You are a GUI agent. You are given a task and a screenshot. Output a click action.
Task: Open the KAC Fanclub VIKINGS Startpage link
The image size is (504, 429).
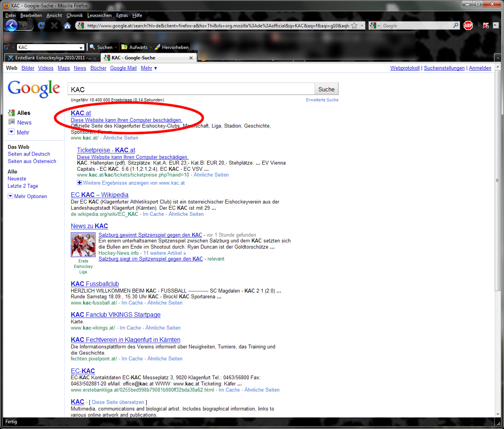(x=116, y=315)
